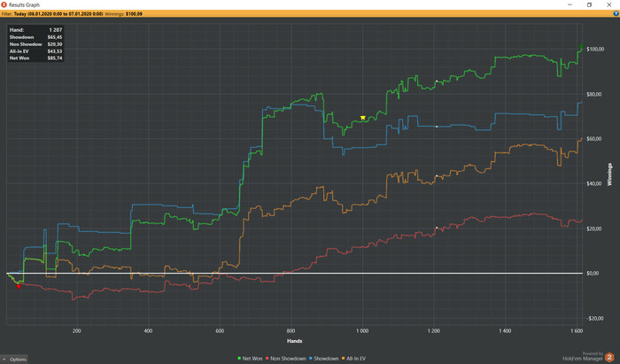Viewport: 620px width, 364px height.
Task: Click the All-In EV $43,53 tooltip row
Action: point(35,51)
